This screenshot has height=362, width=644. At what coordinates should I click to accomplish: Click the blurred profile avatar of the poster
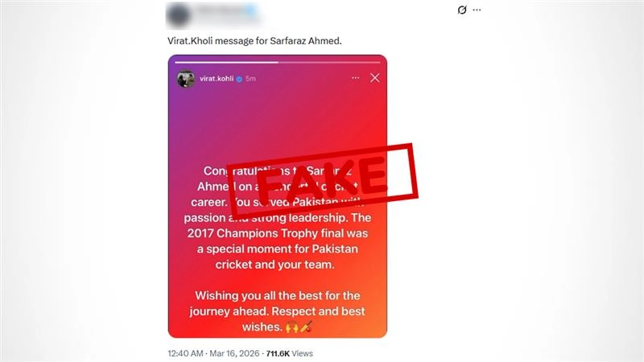coord(178,15)
